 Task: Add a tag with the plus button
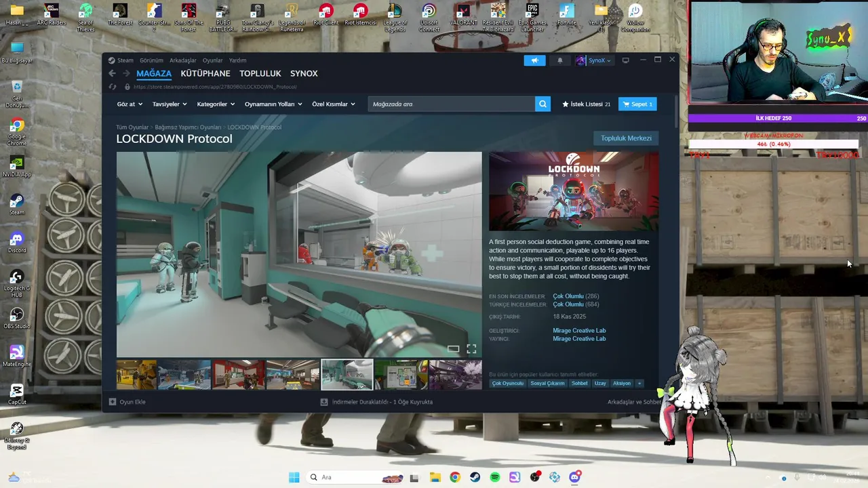639,384
